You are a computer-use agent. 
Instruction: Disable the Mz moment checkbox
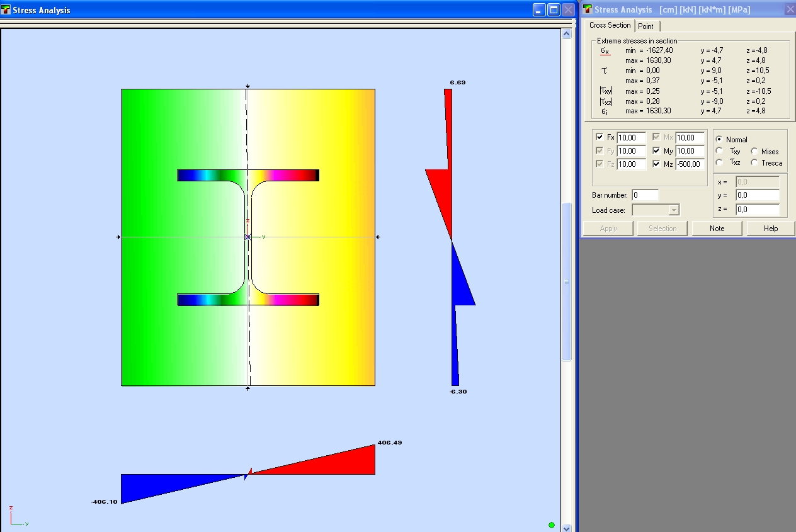click(656, 164)
